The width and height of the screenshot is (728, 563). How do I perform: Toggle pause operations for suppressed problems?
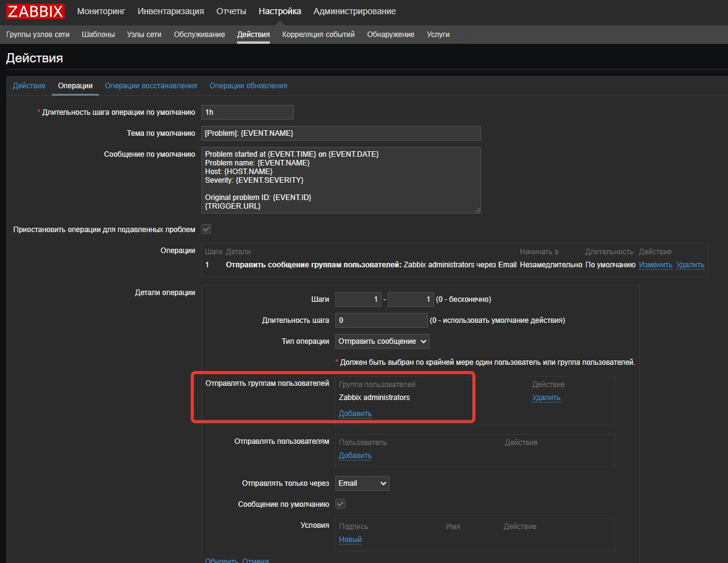click(x=206, y=229)
